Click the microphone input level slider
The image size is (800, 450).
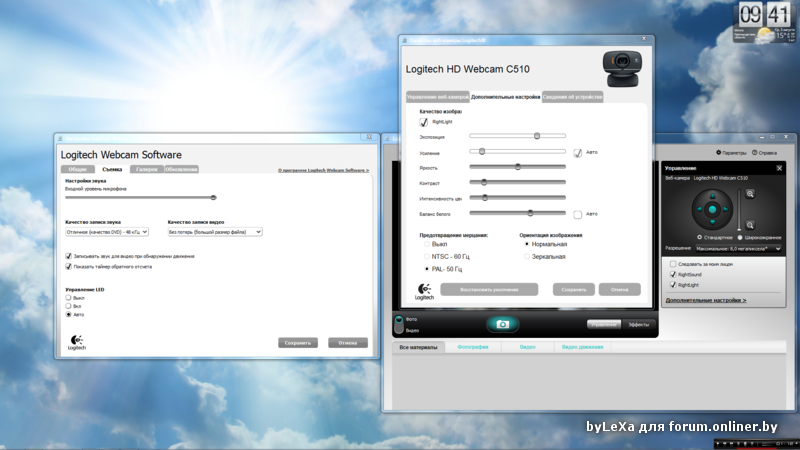point(141,197)
